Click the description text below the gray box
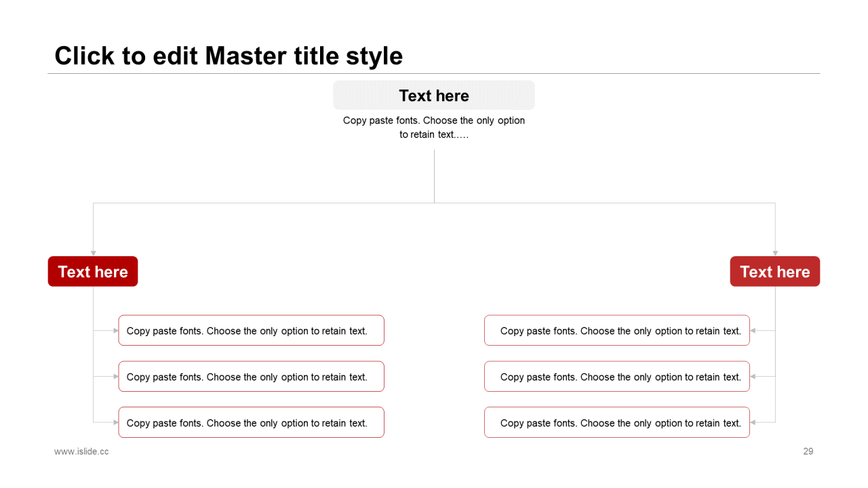The width and height of the screenshot is (868, 488). [x=434, y=127]
